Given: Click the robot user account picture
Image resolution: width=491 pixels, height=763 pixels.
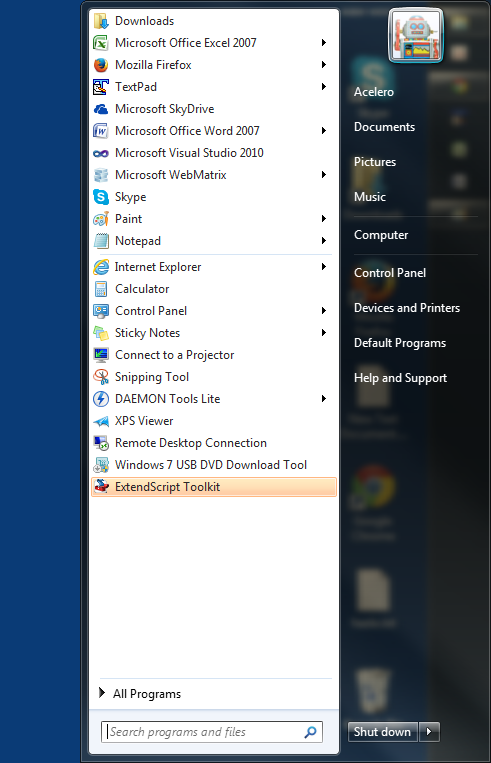Looking at the screenshot, I should point(416,36).
